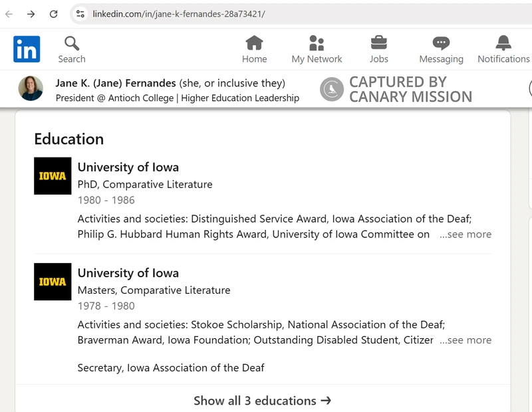This screenshot has width=532, height=412.
Task: Click the '1978 - 1980' date range
Action: 106,306
